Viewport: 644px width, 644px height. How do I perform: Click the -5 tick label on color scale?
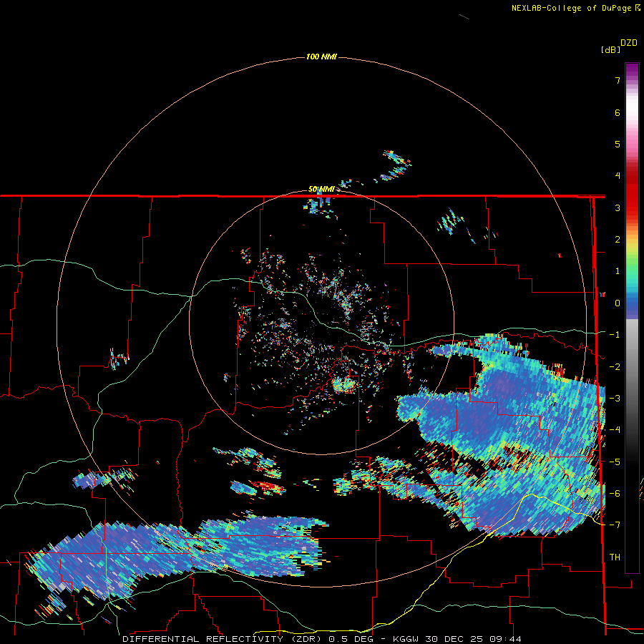pos(615,462)
